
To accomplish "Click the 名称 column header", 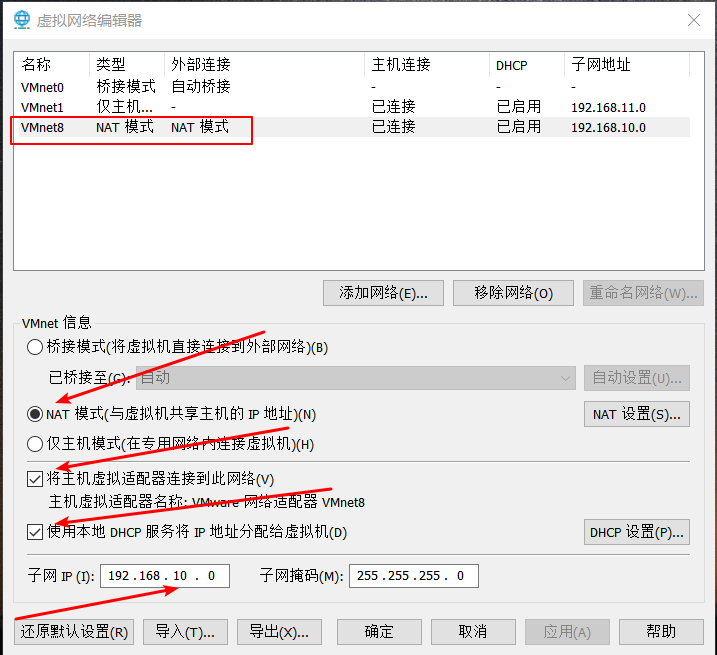I will click(x=52, y=64).
